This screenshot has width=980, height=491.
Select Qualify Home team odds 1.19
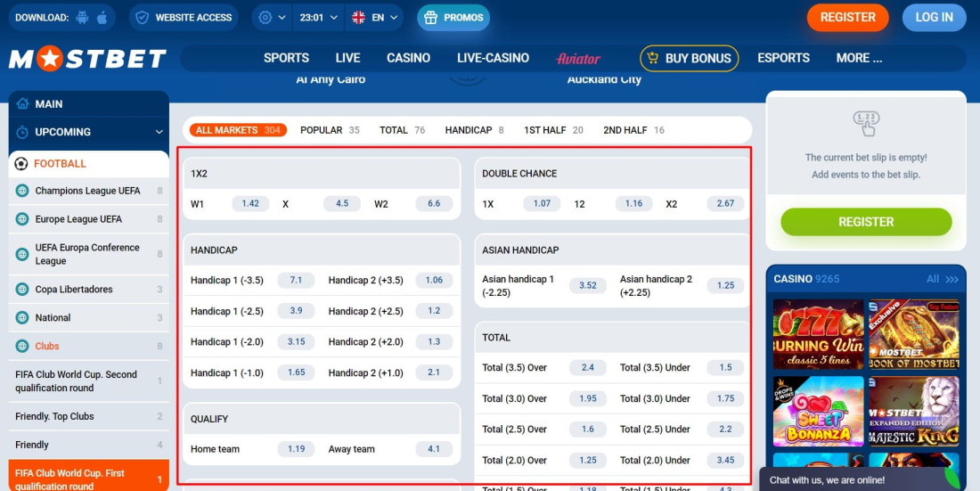coord(297,449)
